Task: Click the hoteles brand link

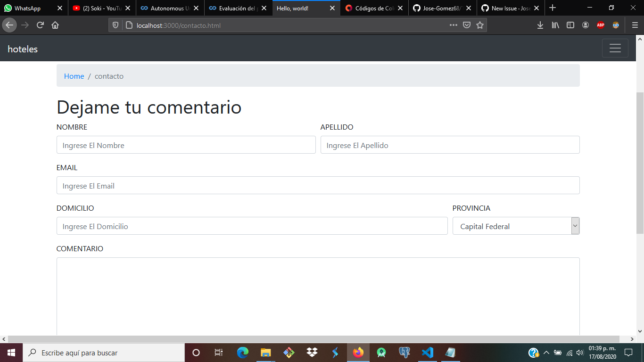Action: pos(22,49)
